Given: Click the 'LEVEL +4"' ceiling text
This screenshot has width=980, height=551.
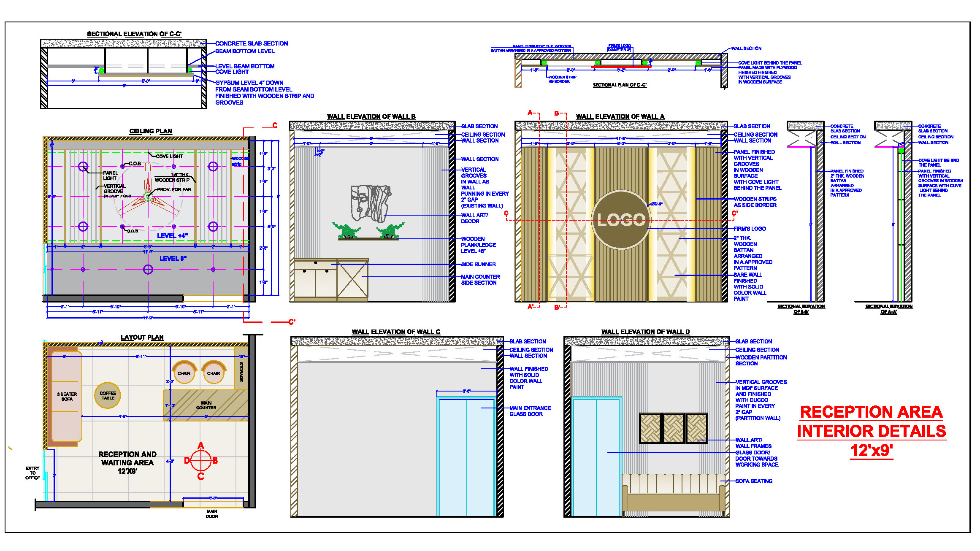Looking at the screenshot, I should [x=172, y=235].
